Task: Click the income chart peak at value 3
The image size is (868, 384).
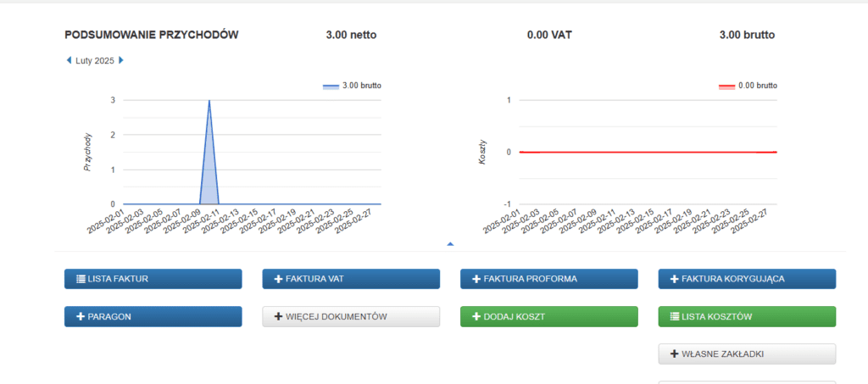Action: (209, 101)
